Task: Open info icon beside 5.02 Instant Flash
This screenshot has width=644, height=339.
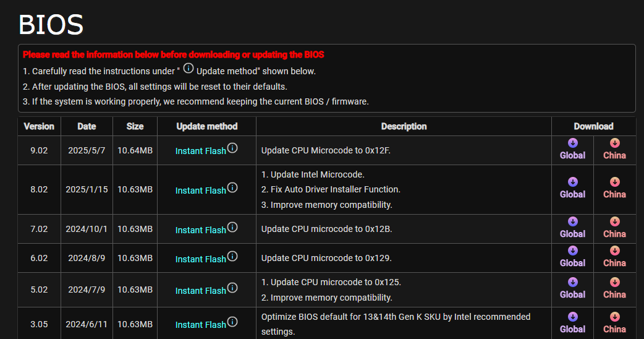Action: click(232, 288)
